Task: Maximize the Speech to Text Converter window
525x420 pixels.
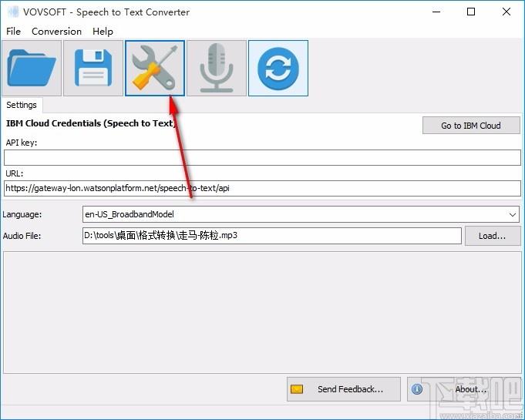Action: [x=471, y=12]
